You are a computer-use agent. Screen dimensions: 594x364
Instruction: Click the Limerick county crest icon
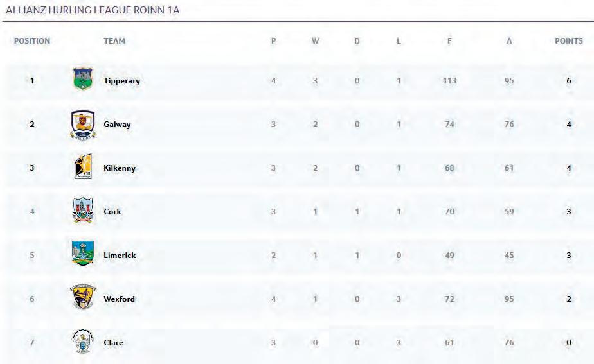pyautogui.click(x=82, y=254)
